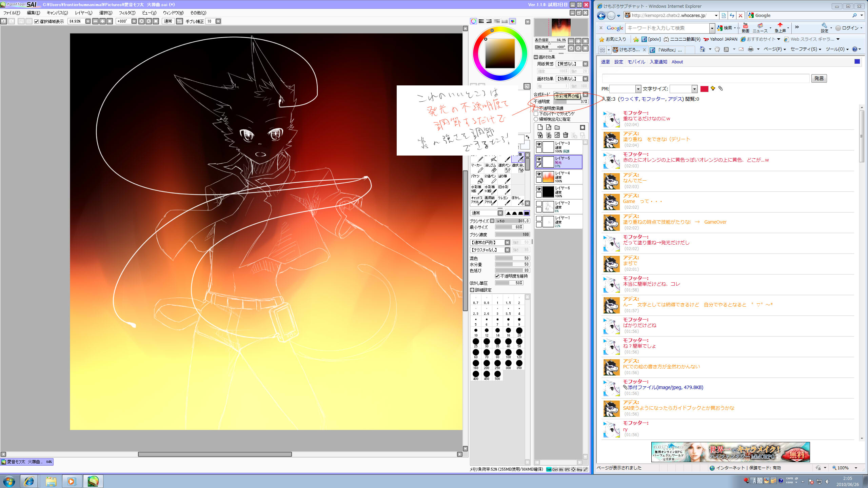This screenshot has width=868, height=488.
Task: Select the ぼかし blur tool
Action: 518,200
